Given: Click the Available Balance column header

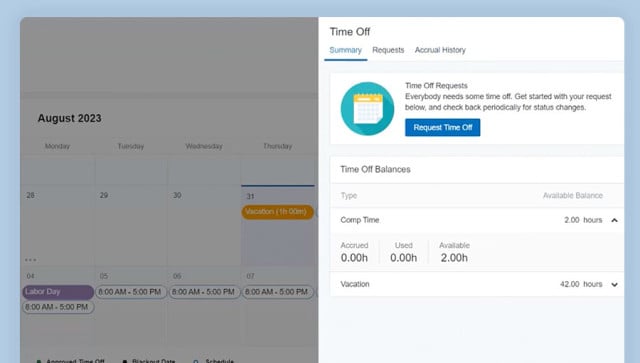Looking at the screenshot, I should (x=573, y=196).
